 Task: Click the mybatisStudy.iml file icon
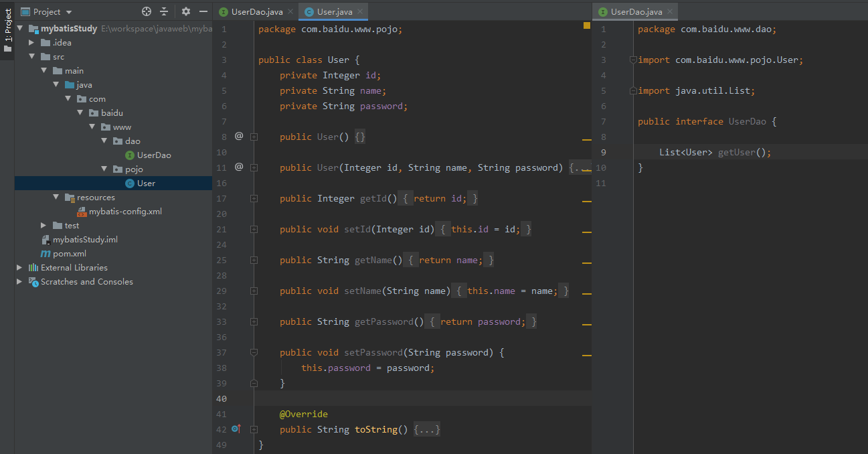[x=46, y=240]
